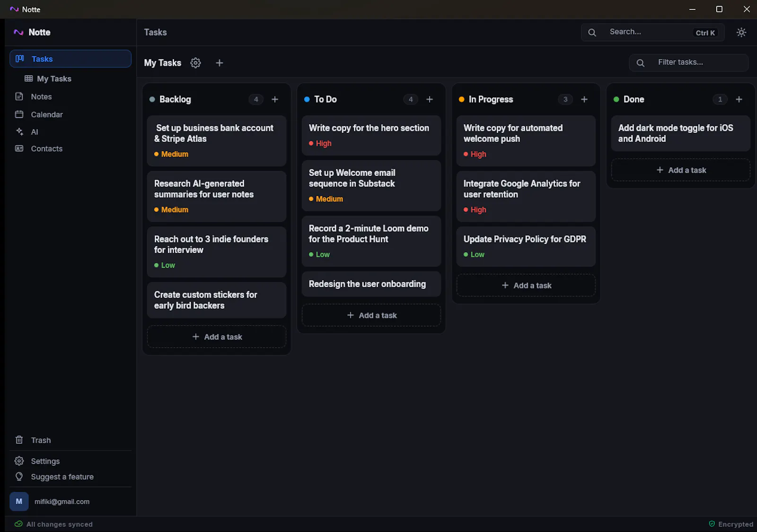This screenshot has height=532, width=757.
Task: Add a task via the In Progress header plus
Action: 584,99
